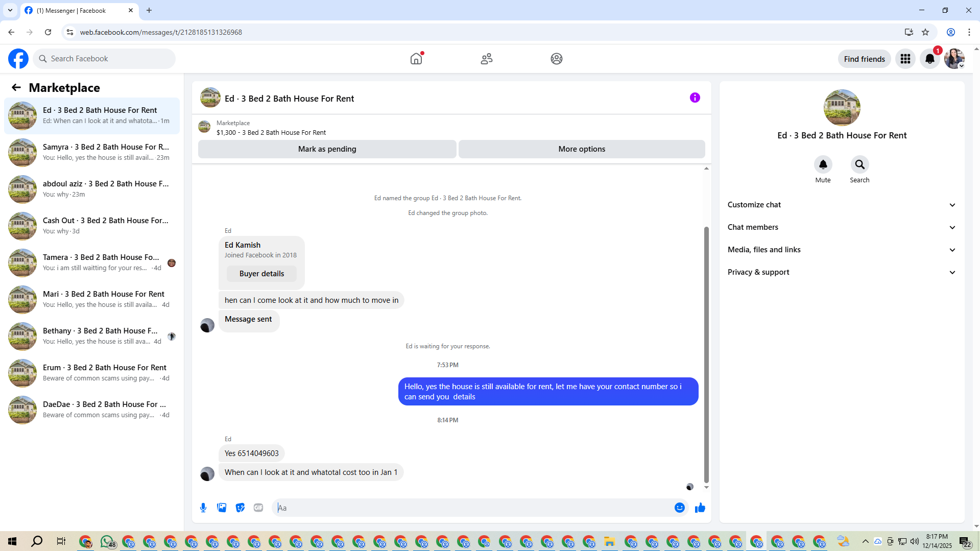Open the Friends icon in top navigation
The width and height of the screenshot is (980, 551).
[487, 59]
